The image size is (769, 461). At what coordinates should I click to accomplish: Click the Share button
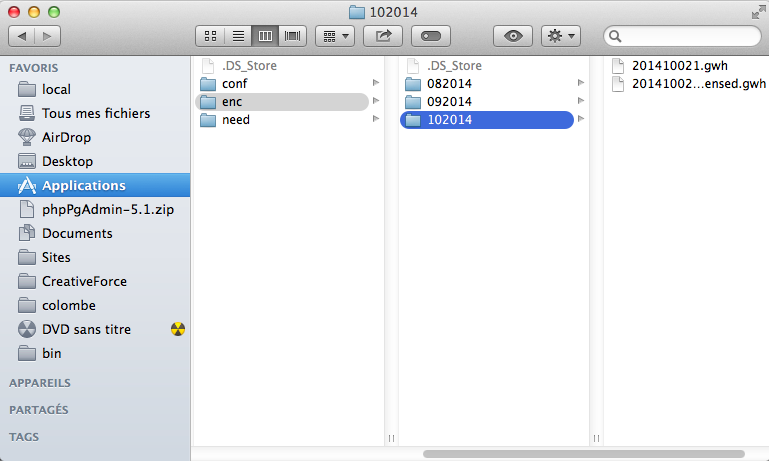[x=383, y=36]
